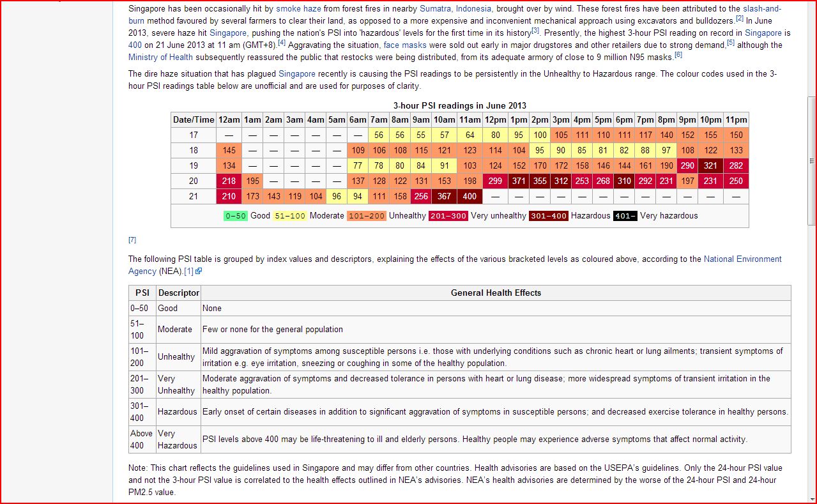The width and height of the screenshot is (817, 504).
Task: Click the 'Date/Time' header cell
Action: pos(194,120)
